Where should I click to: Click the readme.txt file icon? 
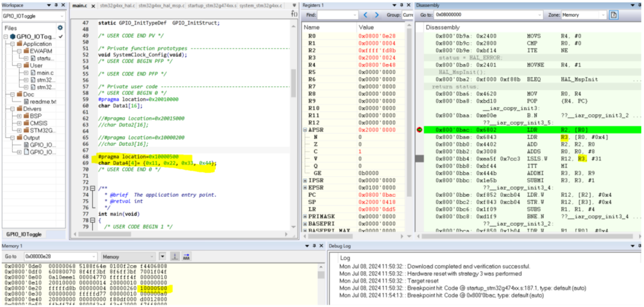coord(27,101)
